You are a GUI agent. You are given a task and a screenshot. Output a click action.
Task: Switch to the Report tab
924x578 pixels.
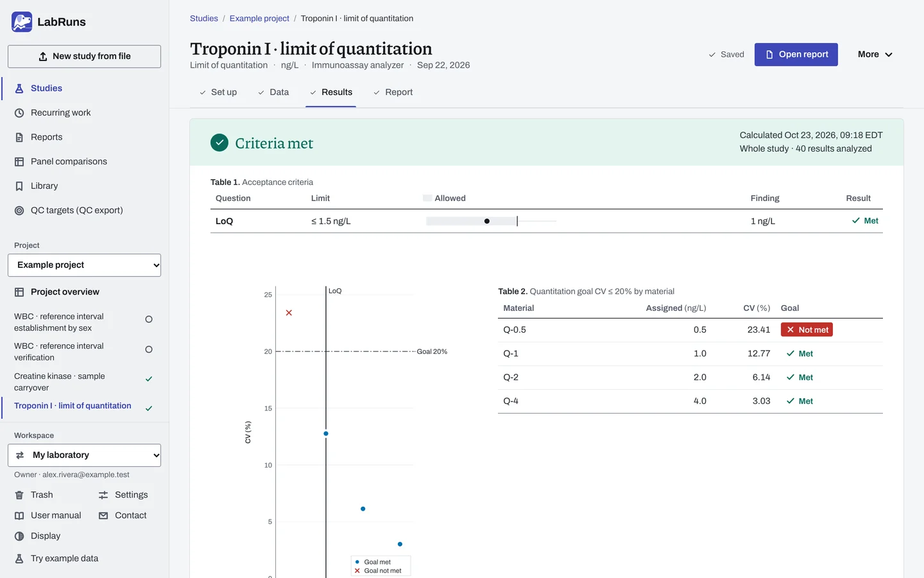click(x=393, y=92)
